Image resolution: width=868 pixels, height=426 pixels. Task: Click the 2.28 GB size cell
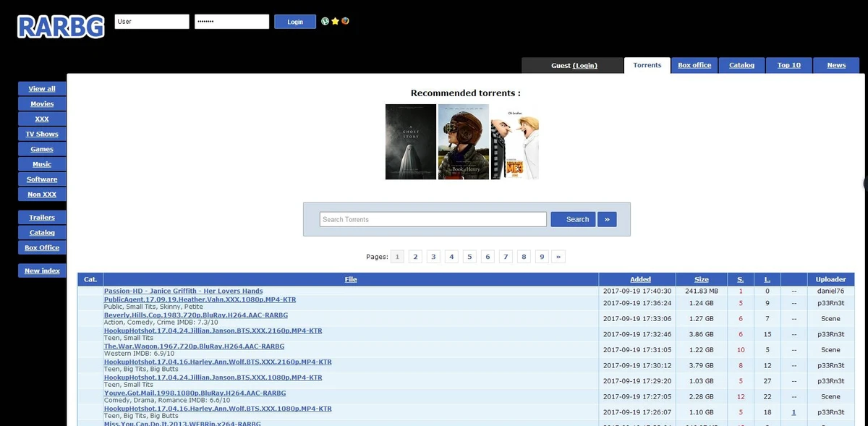pyautogui.click(x=702, y=396)
